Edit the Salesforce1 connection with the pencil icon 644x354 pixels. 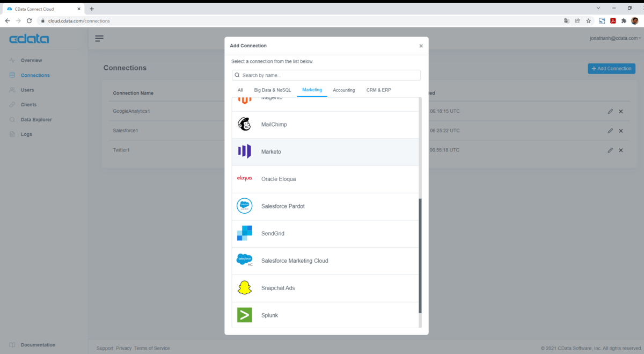610,131
